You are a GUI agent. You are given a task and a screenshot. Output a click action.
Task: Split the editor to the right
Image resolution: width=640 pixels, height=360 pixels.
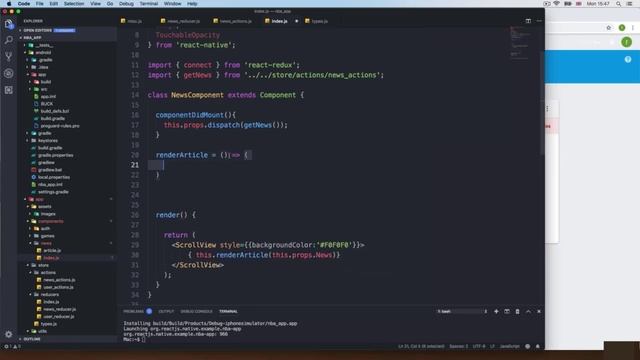coord(528,21)
